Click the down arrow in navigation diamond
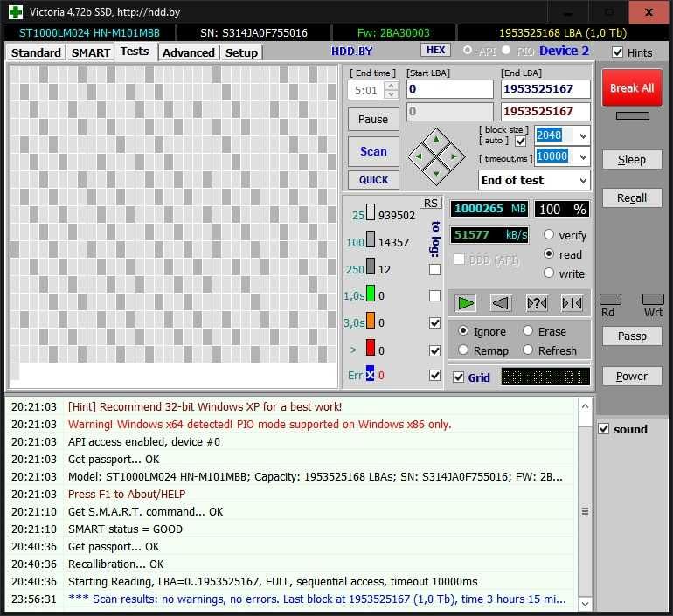 [x=436, y=174]
